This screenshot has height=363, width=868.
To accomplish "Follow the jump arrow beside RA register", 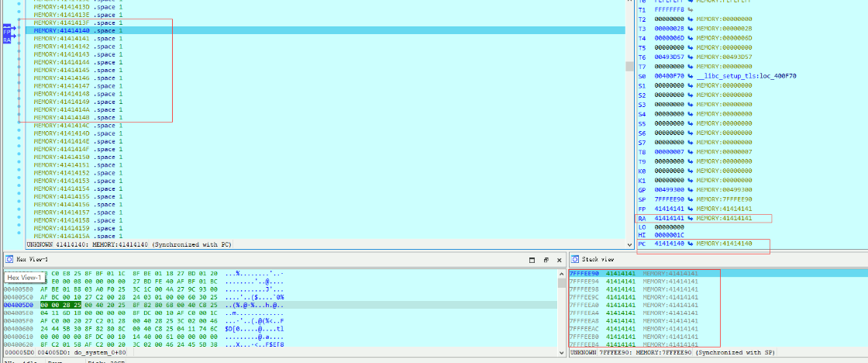I will (691, 219).
